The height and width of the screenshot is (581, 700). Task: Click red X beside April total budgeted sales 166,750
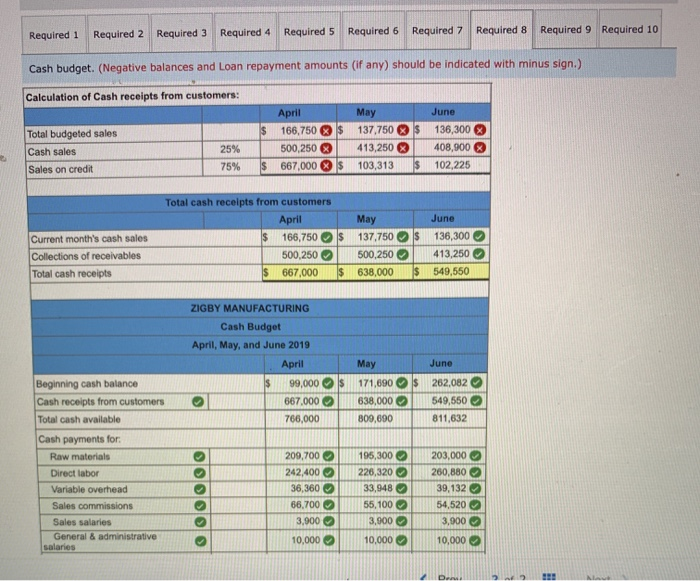(327, 131)
